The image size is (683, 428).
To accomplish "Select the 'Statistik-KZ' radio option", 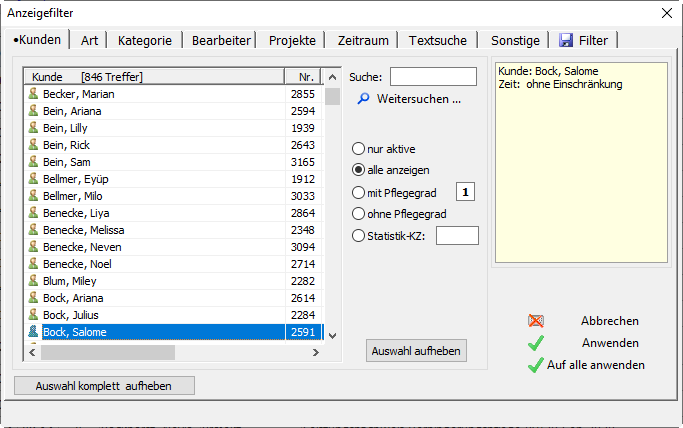I will [358, 236].
